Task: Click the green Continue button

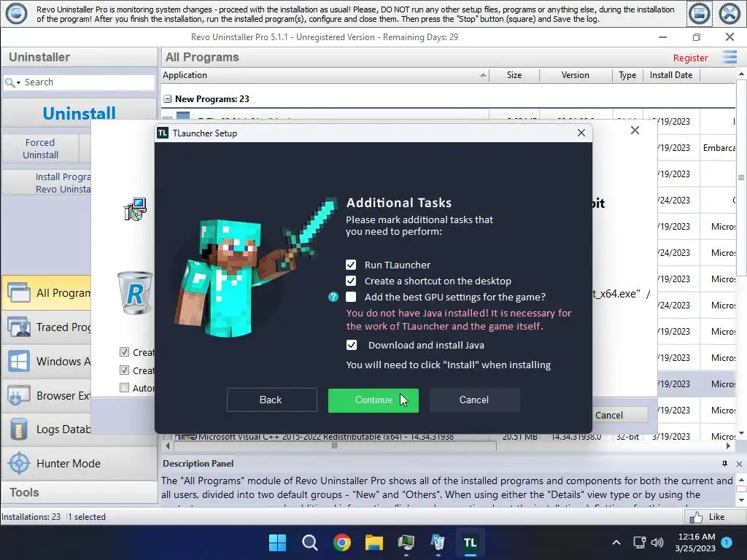Action: coord(373,400)
